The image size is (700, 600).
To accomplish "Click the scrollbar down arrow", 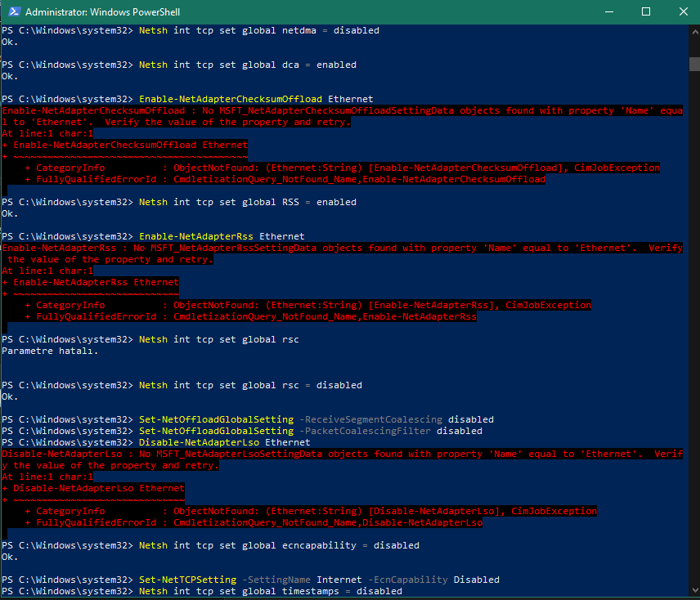I will [x=694, y=589].
